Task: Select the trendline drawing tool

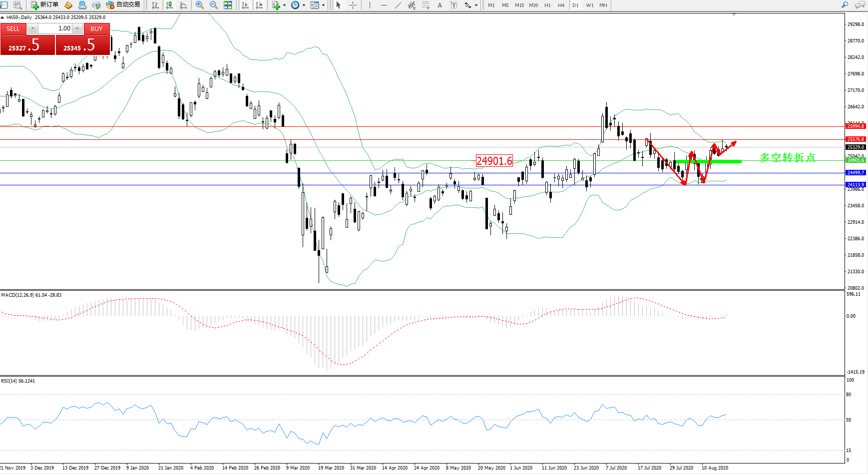Action: pos(398,5)
